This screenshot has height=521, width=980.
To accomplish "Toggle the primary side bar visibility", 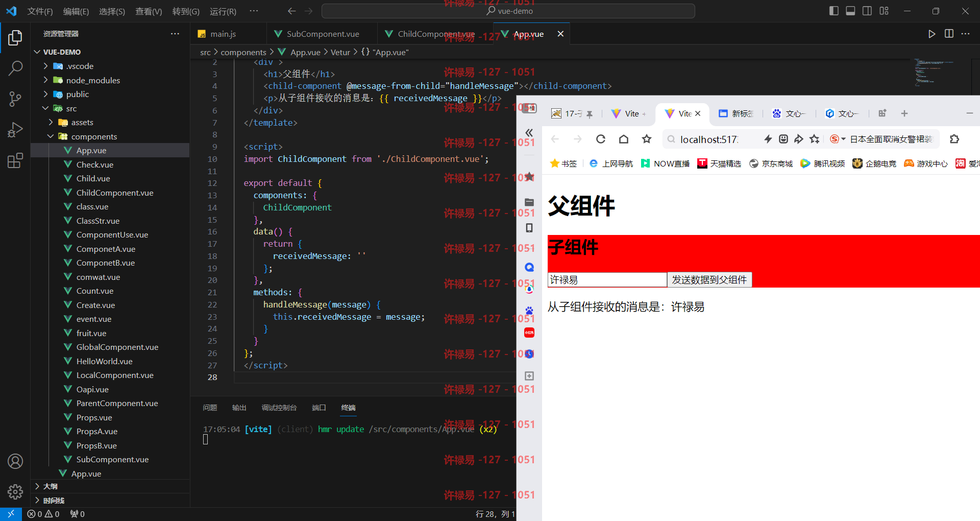I will (834, 11).
